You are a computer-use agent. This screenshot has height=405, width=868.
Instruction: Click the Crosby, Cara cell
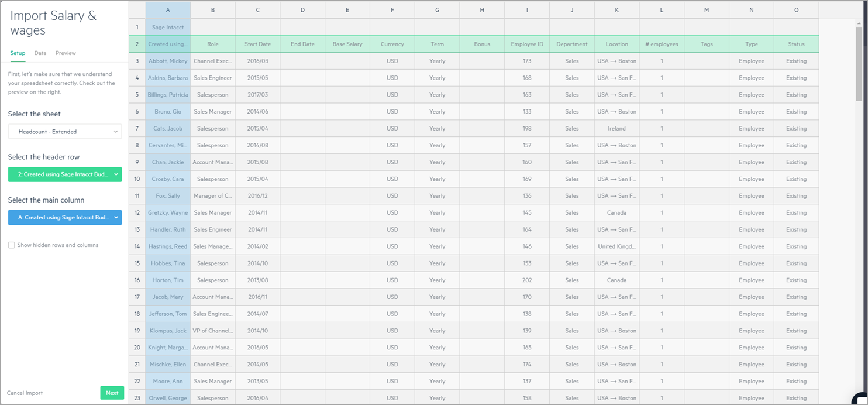pyautogui.click(x=168, y=179)
